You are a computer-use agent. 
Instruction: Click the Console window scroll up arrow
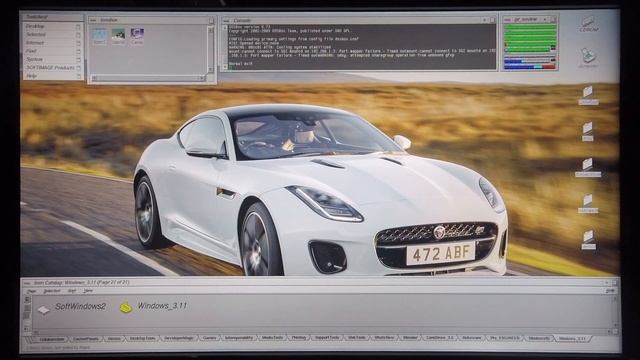pos(224,28)
